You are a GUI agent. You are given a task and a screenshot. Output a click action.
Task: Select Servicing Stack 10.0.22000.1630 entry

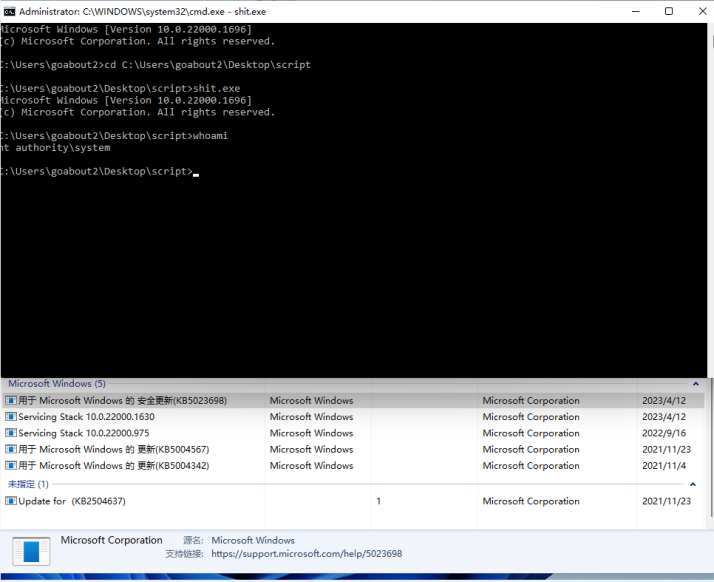pyautogui.click(x=353, y=417)
